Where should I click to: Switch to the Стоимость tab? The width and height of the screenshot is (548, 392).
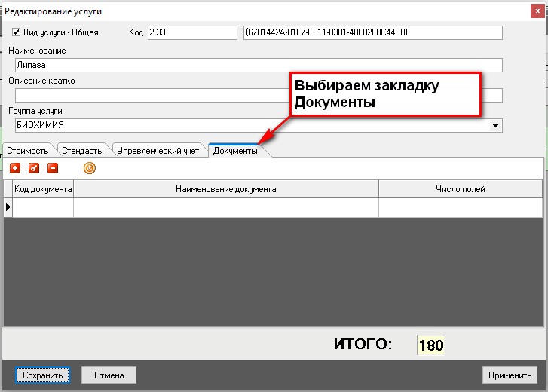[x=28, y=151]
